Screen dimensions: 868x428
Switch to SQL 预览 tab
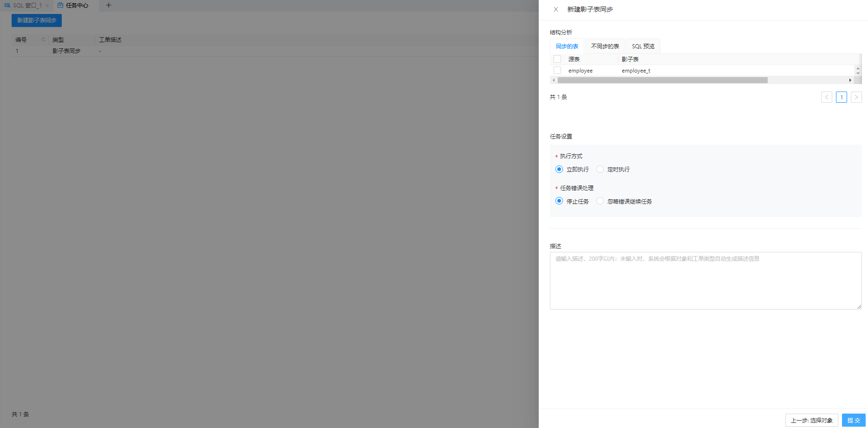[643, 46]
